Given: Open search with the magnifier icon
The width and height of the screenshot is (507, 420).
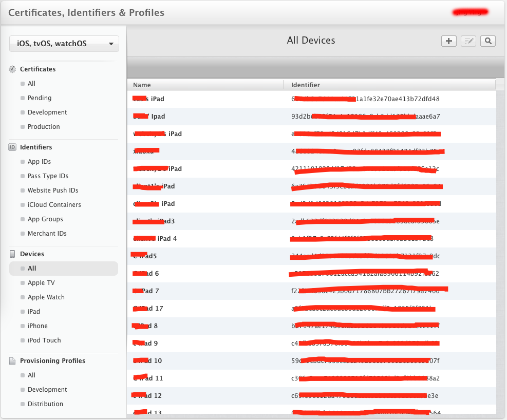Looking at the screenshot, I should (x=487, y=41).
